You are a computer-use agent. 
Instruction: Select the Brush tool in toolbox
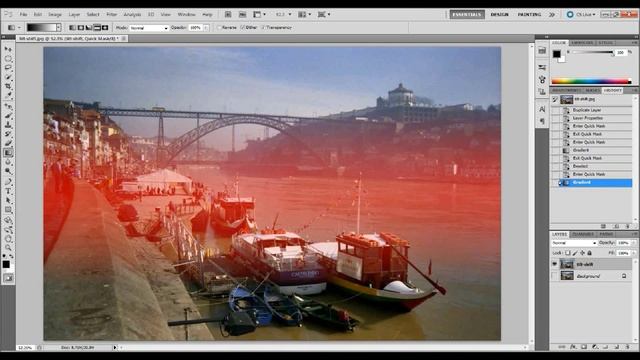(8, 116)
